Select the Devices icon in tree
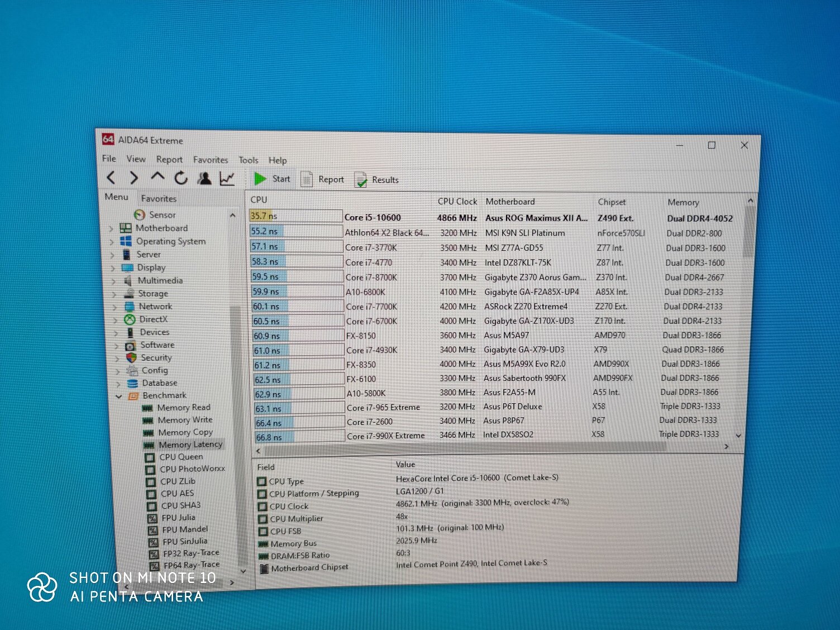 point(130,332)
